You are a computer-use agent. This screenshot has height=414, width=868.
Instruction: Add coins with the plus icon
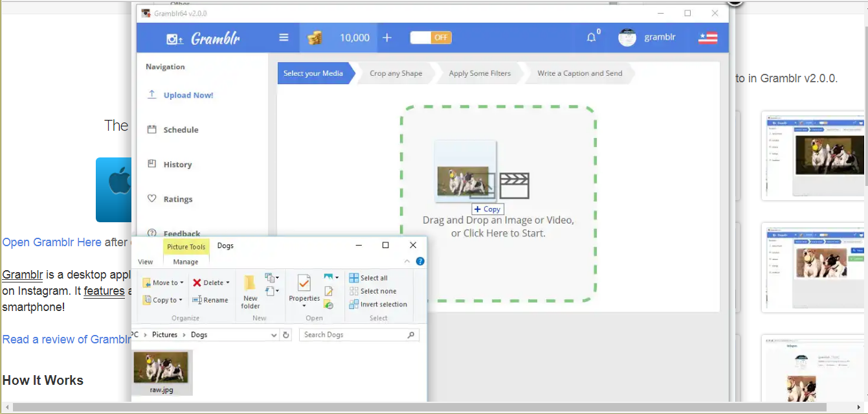pyautogui.click(x=387, y=38)
